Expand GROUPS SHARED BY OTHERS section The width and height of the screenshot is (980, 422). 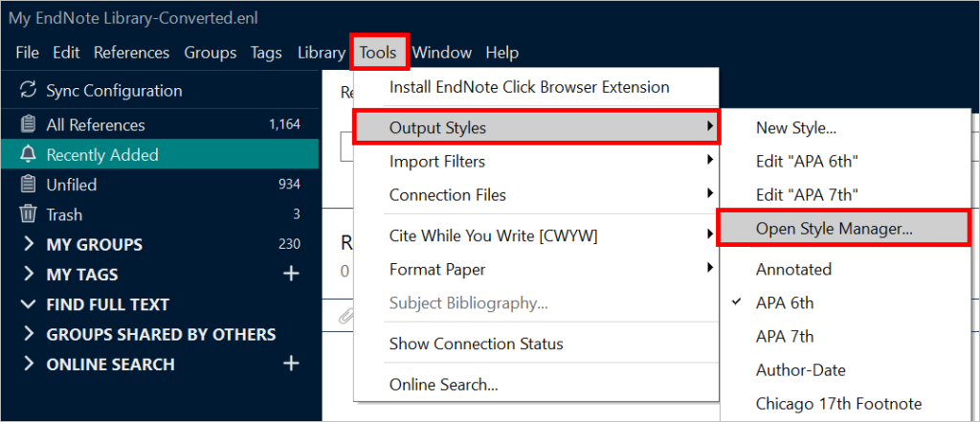pyautogui.click(x=28, y=335)
